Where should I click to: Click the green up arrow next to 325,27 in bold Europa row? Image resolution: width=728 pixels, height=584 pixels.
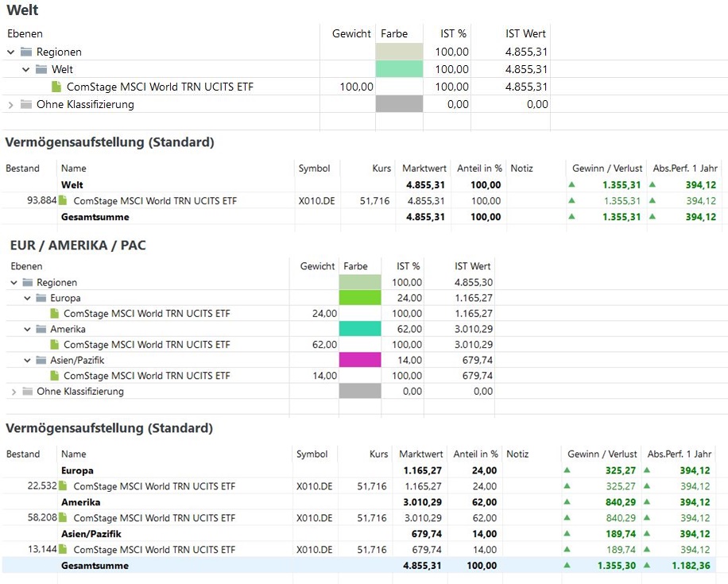click(567, 470)
